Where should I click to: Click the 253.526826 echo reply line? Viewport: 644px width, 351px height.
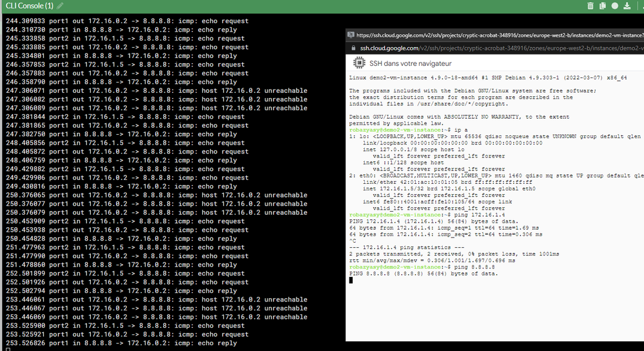(121, 343)
